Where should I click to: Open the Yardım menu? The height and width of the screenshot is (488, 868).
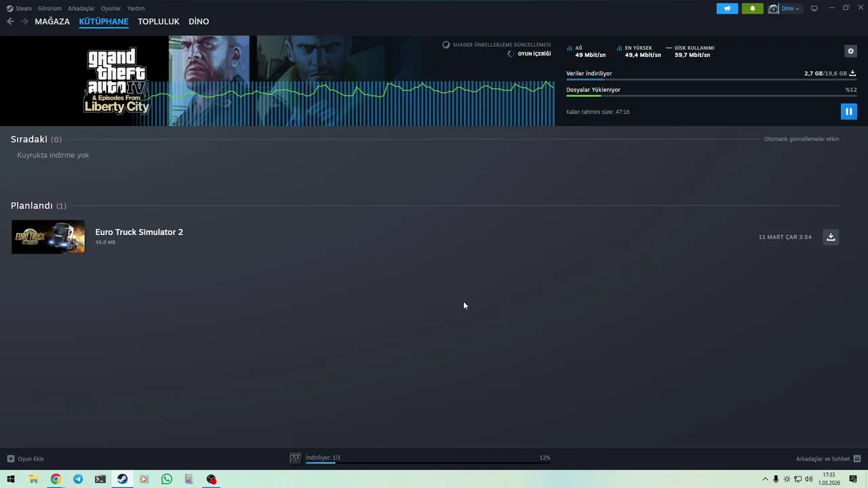pyautogui.click(x=136, y=8)
